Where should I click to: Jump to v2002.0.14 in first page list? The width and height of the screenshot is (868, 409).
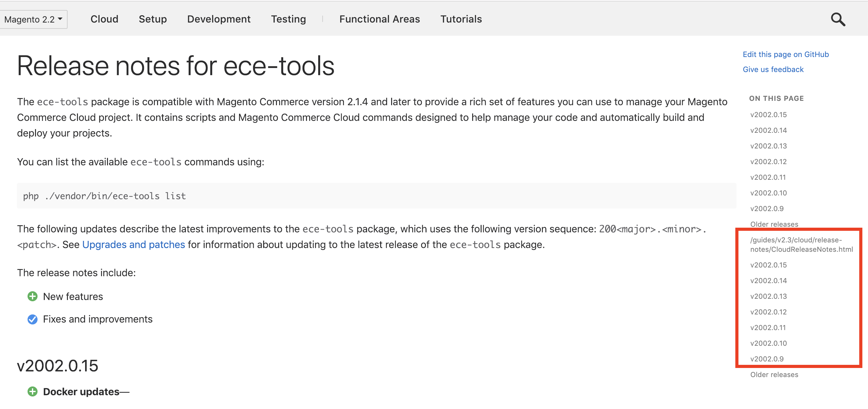[768, 131]
